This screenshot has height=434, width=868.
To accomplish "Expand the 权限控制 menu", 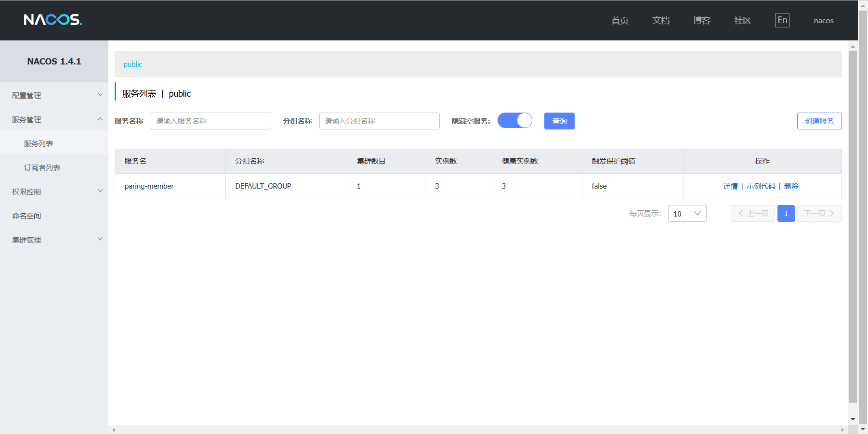I will (x=54, y=191).
